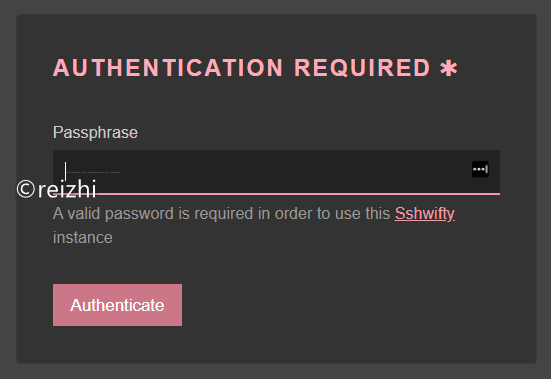Focus the Passphrase input field
Screen dimensions: 551x379
pos(276,172)
